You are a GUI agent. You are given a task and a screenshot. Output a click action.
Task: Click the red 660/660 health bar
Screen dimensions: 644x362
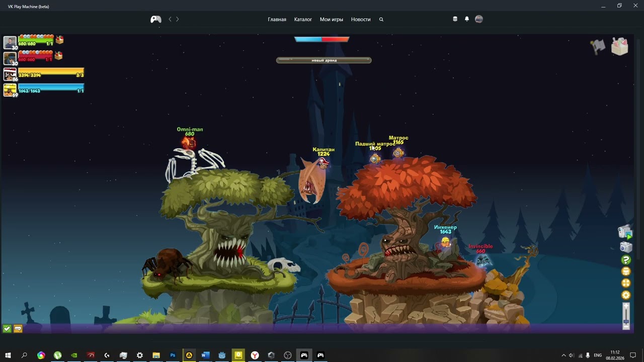[36, 57]
